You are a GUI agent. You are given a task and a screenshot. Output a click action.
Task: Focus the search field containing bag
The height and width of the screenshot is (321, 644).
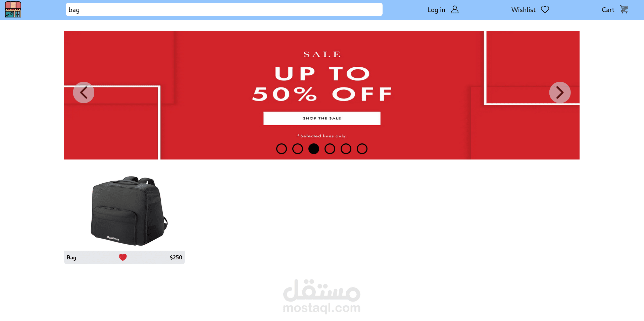click(x=224, y=9)
